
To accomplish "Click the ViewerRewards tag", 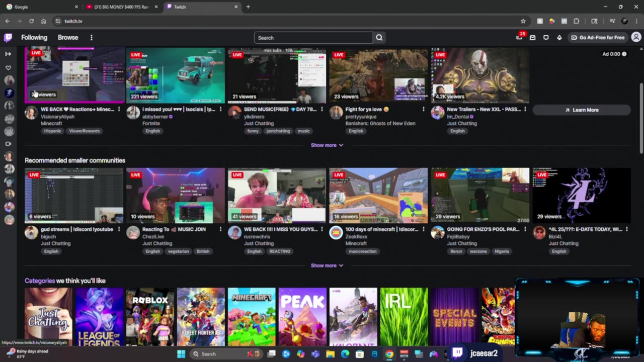I will click(85, 131).
